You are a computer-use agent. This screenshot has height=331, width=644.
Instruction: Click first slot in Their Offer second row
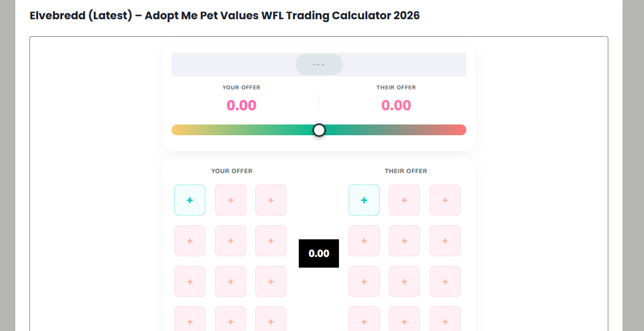pyautogui.click(x=364, y=240)
